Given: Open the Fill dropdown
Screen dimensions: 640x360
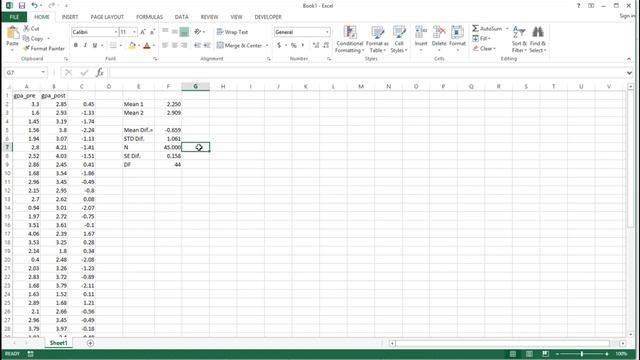Looking at the screenshot, I should pyautogui.click(x=482, y=38).
